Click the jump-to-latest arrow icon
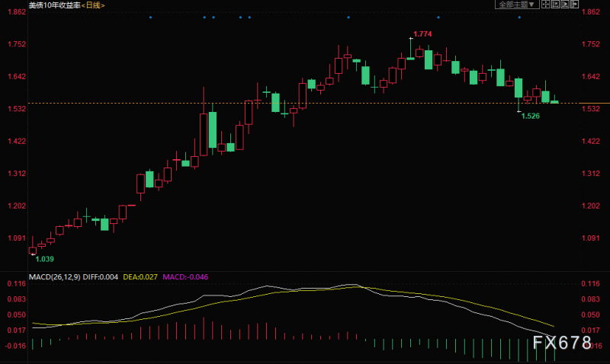This screenshot has width=610, height=364. (575, 4)
